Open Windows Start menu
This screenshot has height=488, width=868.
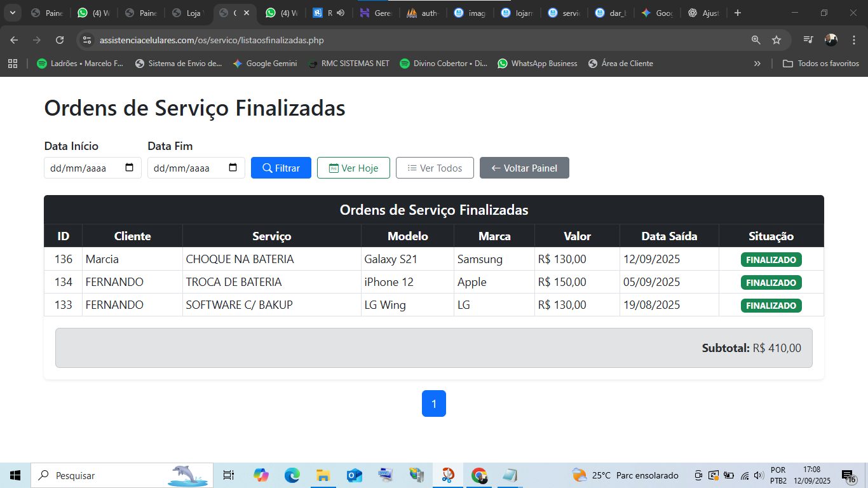pos(15,475)
